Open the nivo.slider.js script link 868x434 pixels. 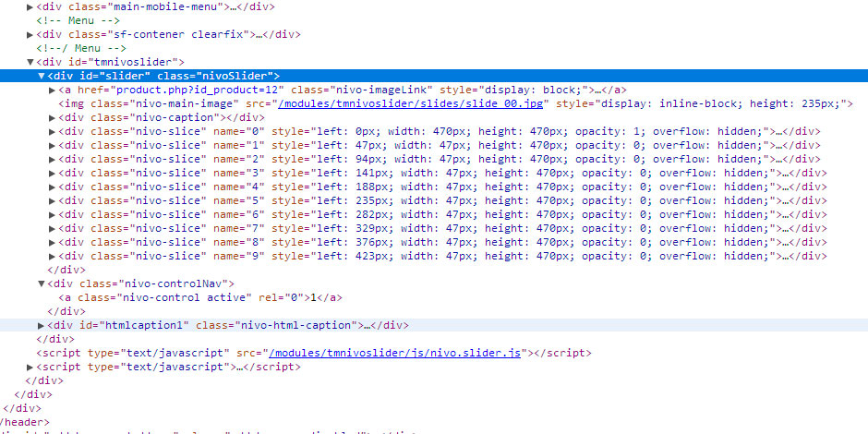394,353
